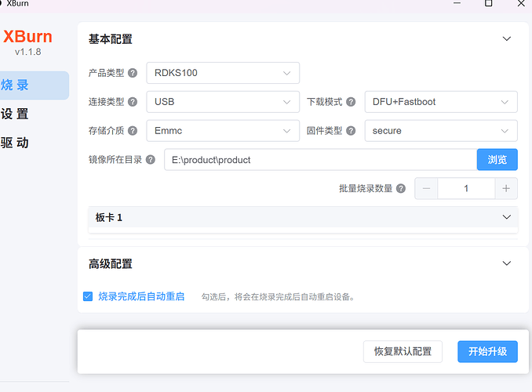The image size is (532, 392).
Task: Collapse the 基本配置 section chevron
Action: (507, 38)
